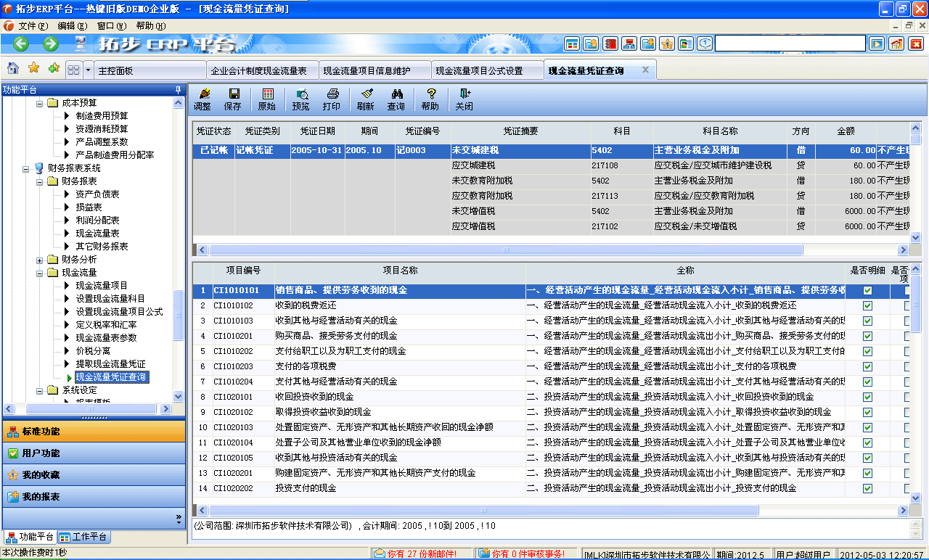This screenshot has width=929, height=560.
Task: Click the 打印 (Print) icon
Action: point(332,98)
